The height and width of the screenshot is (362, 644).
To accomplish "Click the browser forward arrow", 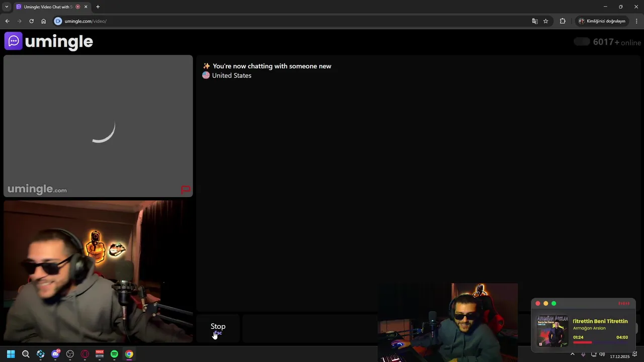I will [19, 21].
